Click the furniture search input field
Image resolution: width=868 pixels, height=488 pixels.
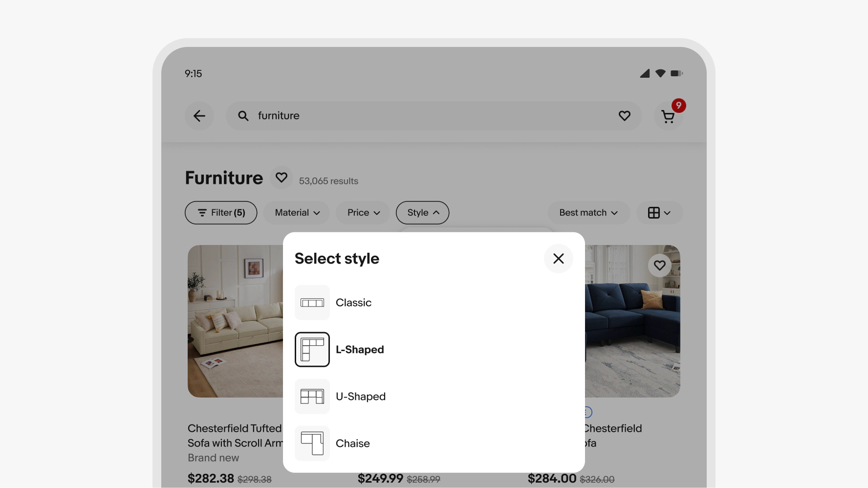point(434,116)
